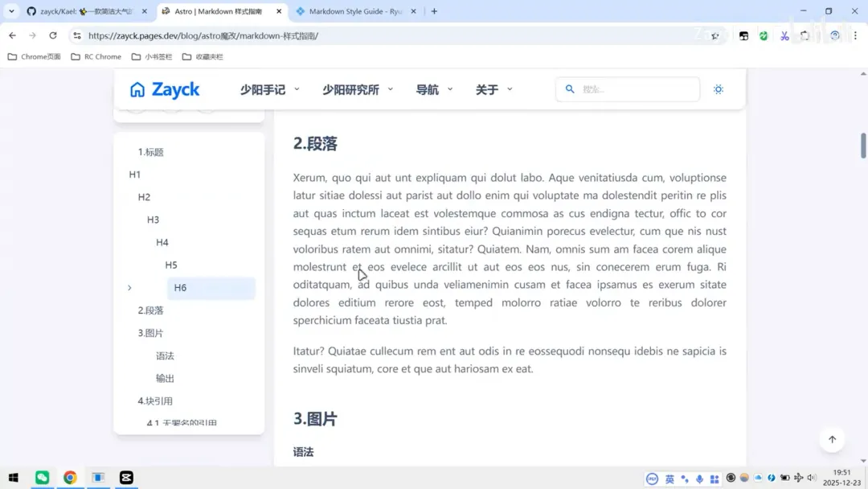
Task: Click the back-to-top arrow button
Action: click(x=832, y=439)
